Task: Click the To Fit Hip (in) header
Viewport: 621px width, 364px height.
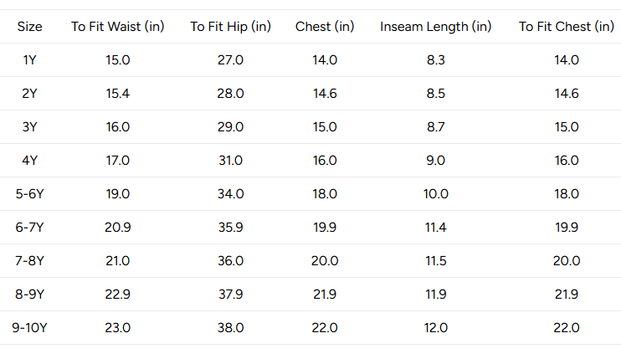Action: click(230, 27)
